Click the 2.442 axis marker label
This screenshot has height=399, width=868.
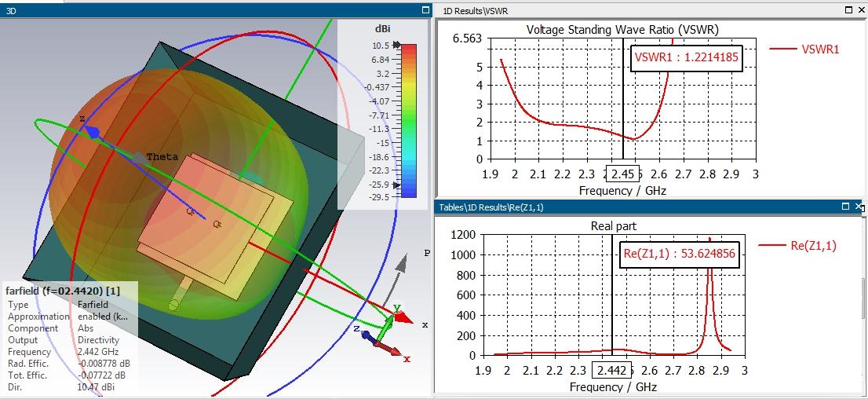click(x=612, y=370)
